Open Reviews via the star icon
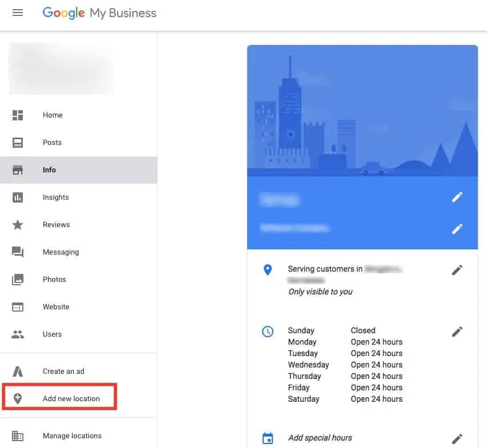Viewport: 487px width, 448px height. pyautogui.click(x=18, y=224)
